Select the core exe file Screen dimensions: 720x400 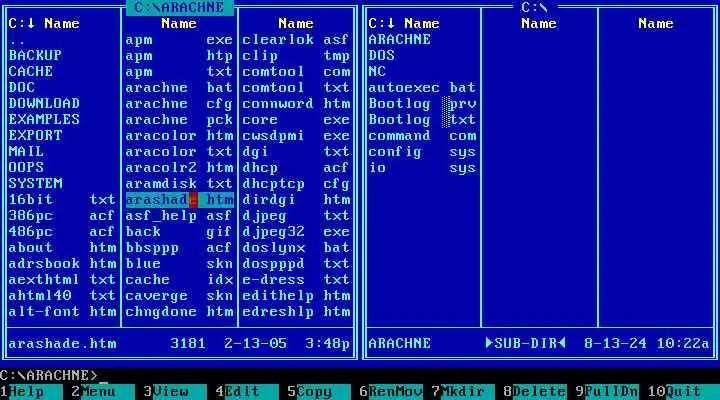(x=296, y=120)
